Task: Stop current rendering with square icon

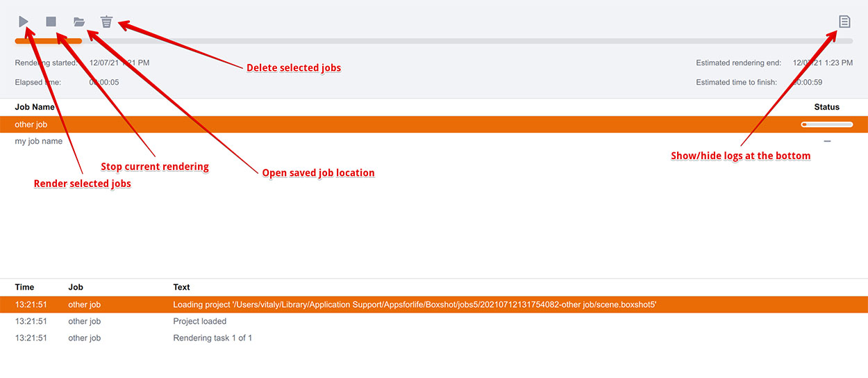Action: (x=51, y=22)
